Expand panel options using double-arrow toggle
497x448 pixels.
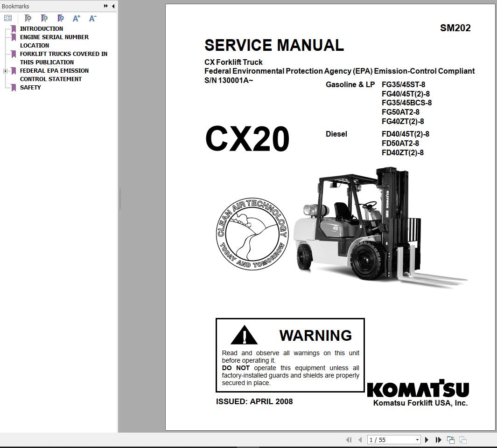[x=106, y=6]
